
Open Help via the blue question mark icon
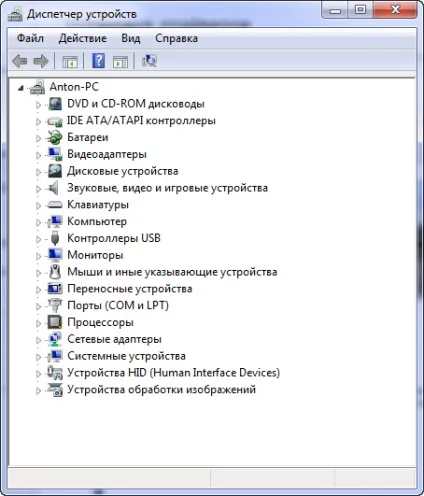pos(98,61)
